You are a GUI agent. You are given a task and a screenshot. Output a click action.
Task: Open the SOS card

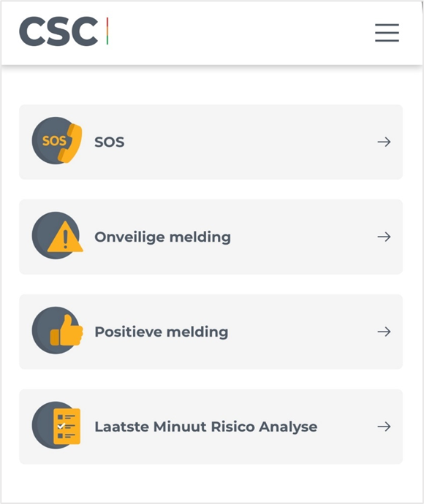coord(211,142)
